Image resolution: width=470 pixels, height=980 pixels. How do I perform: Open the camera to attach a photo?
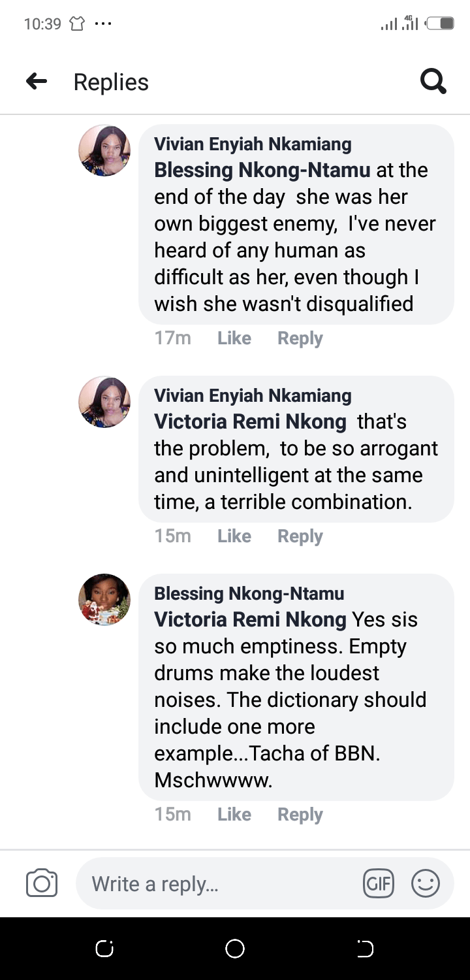42,884
